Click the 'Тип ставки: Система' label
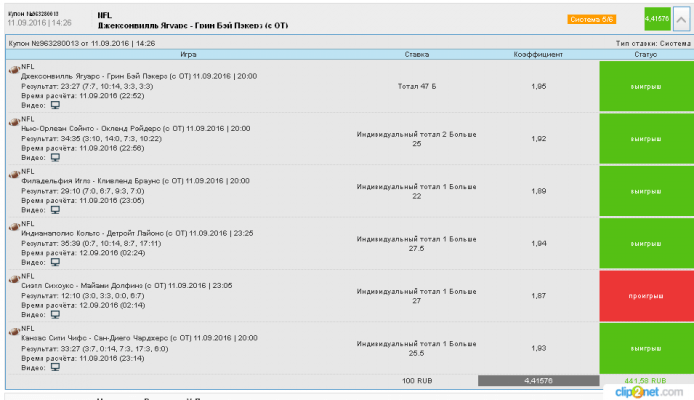The image size is (694, 400). coord(654,44)
